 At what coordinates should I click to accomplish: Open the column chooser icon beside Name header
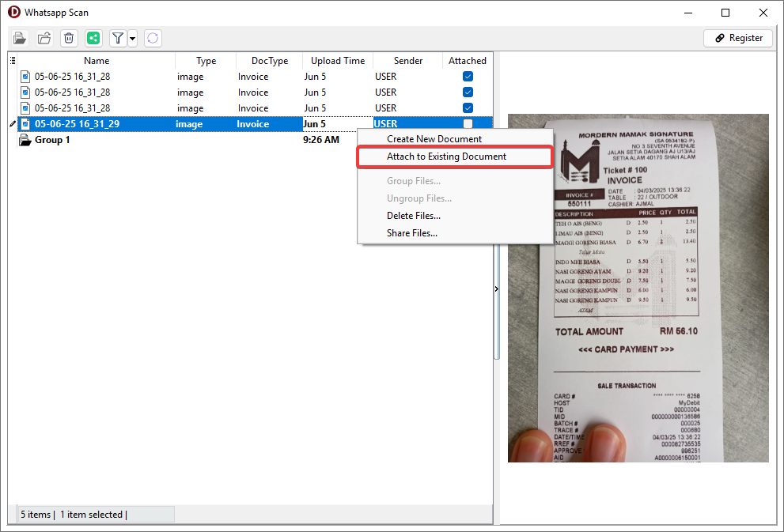[13, 60]
